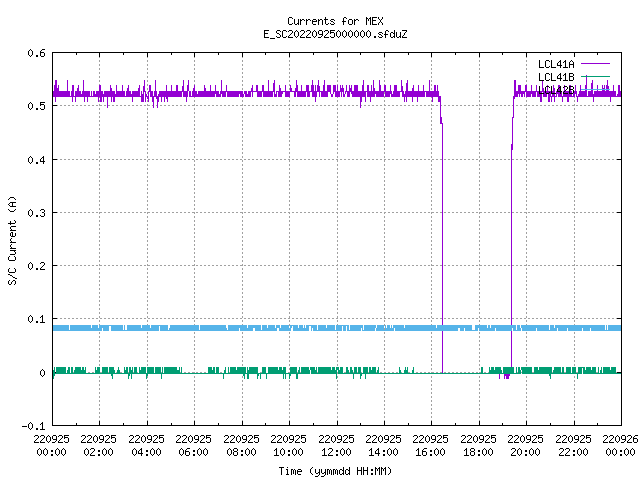
Task: Click the 220925 02:00 x-axis tick label
Action: (98, 446)
